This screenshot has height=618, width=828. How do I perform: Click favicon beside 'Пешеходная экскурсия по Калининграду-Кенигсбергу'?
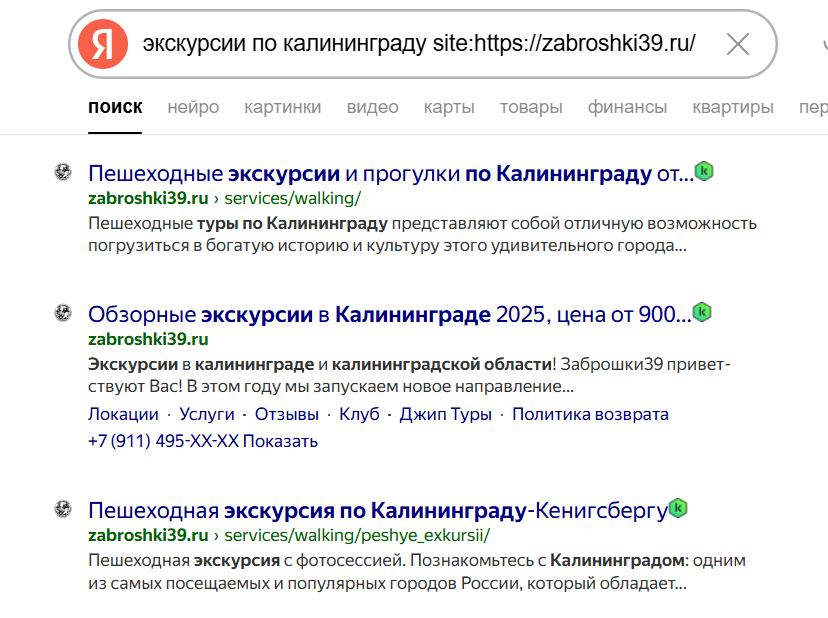(x=63, y=509)
